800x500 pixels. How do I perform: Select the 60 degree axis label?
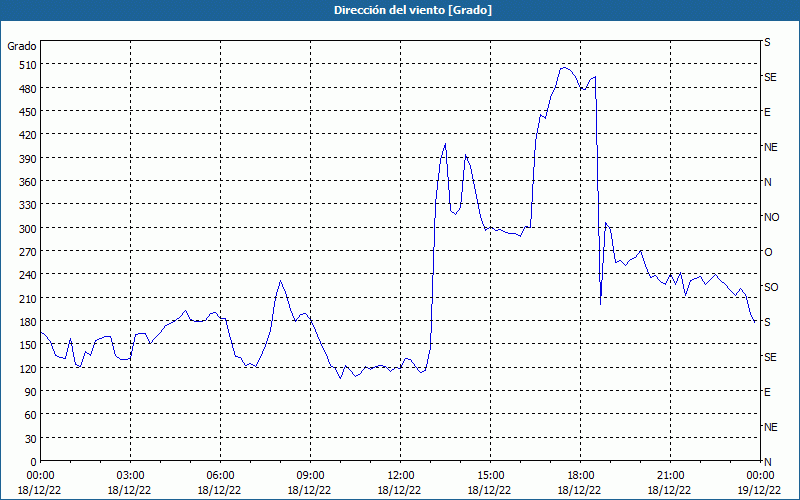31,415
